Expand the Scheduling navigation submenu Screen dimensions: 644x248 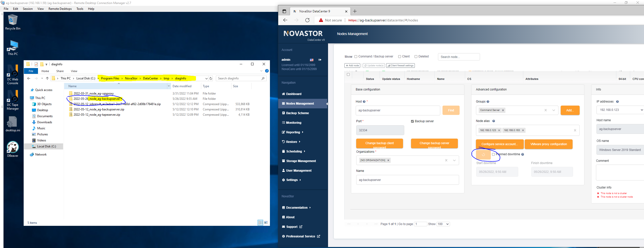304,151
